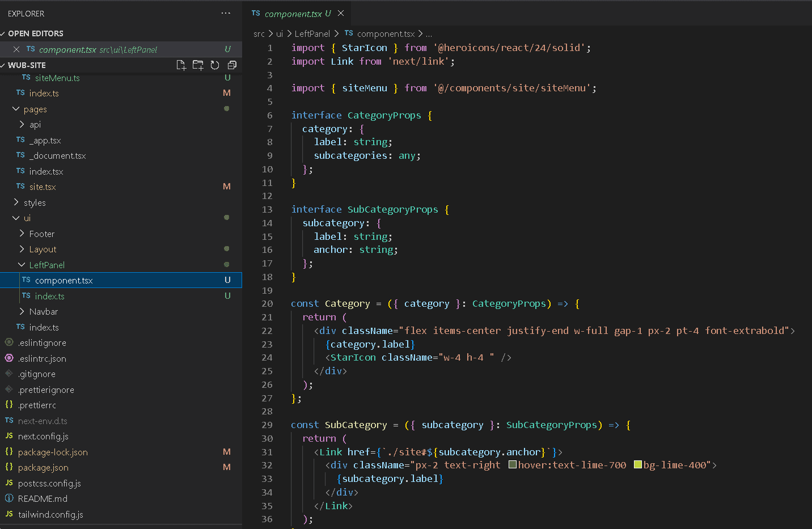The image size is (812, 529).
Task: Click the bg-lime-400 color swatch
Action: click(x=638, y=465)
